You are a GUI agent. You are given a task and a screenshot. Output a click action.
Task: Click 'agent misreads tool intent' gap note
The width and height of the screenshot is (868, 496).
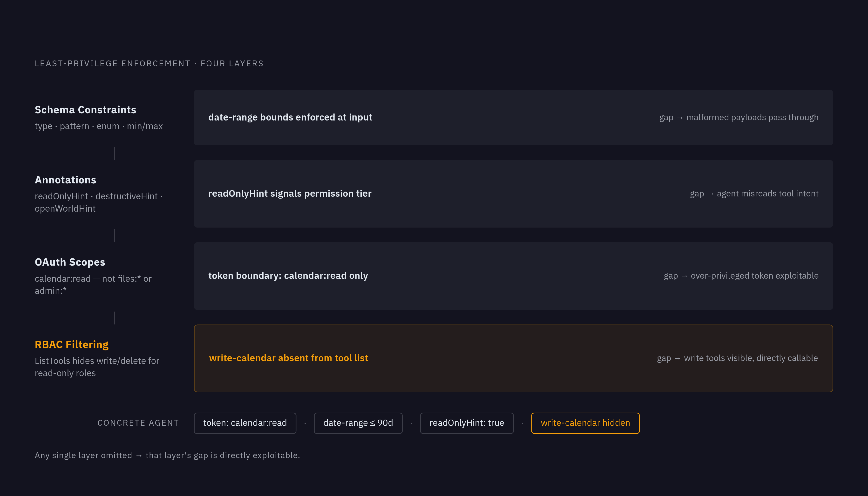point(754,194)
